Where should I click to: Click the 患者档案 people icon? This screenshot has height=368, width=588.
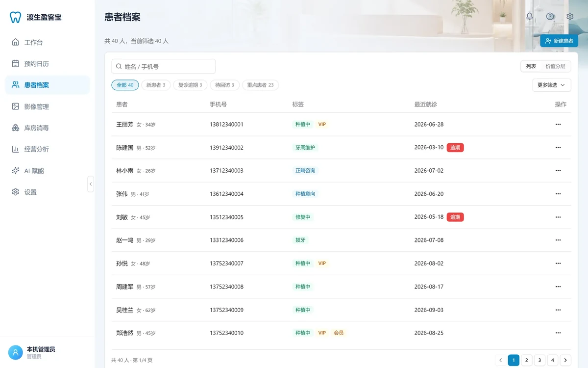[16, 85]
